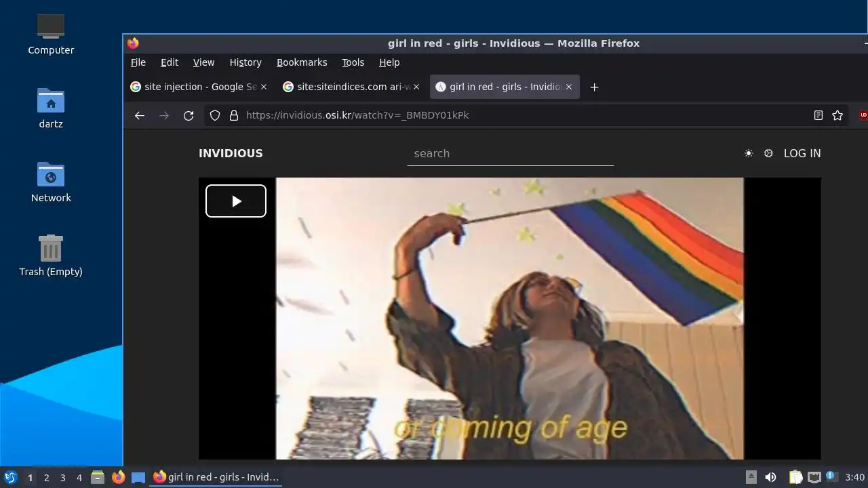Focus the Invidious search field

510,154
